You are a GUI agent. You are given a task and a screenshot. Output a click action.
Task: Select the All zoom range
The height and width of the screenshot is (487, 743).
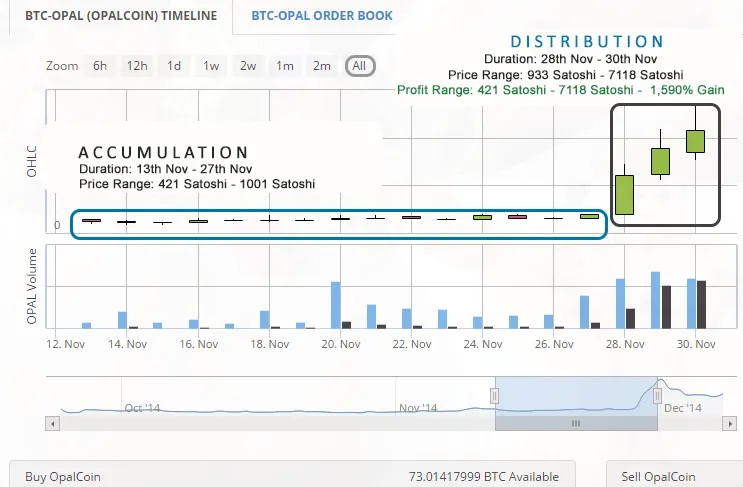pyautogui.click(x=360, y=66)
